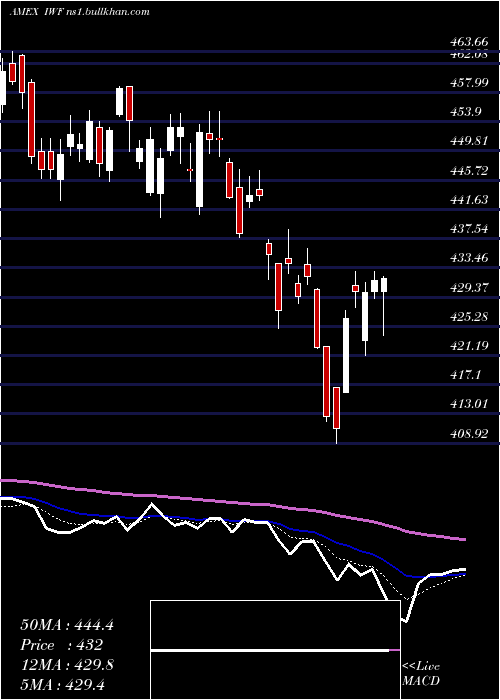Click the 421.19 price axis label
500x700 pixels.
pyautogui.click(x=469, y=346)
